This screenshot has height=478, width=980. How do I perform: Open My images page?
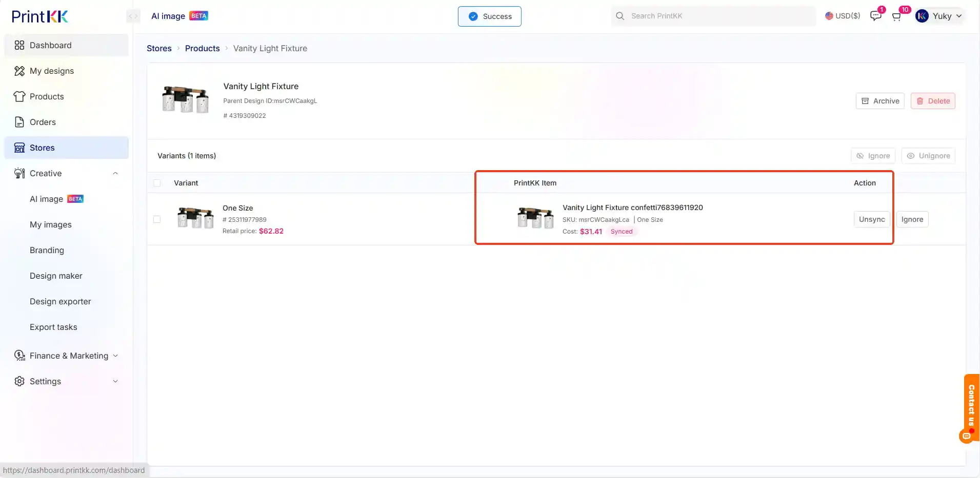point(51,224)
